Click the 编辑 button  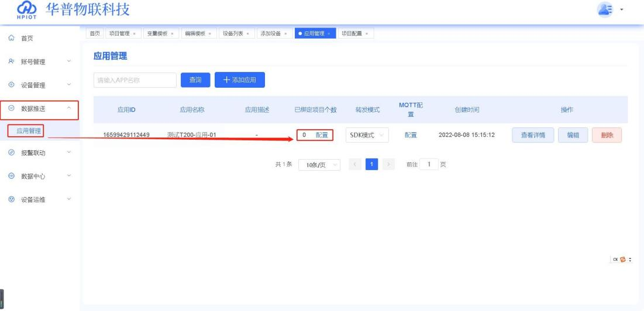pyautogui.click(x=573, y=135)
